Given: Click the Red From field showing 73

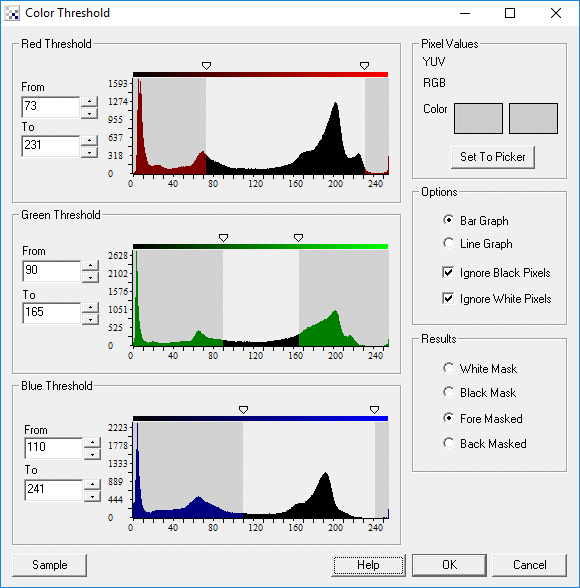Looking at the screenshot, I should tap(51, 107).
